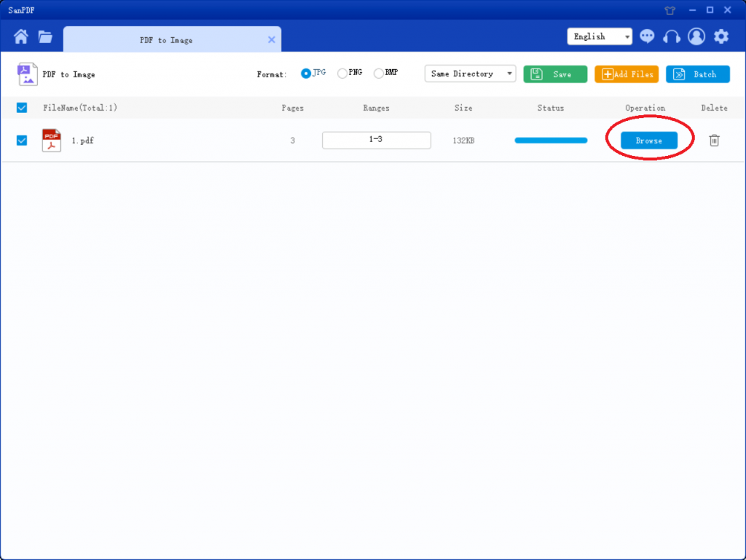Image resolution: width=746 pixels, height=560 pixels.
Task: Select JPG output format
Action: 306,74
